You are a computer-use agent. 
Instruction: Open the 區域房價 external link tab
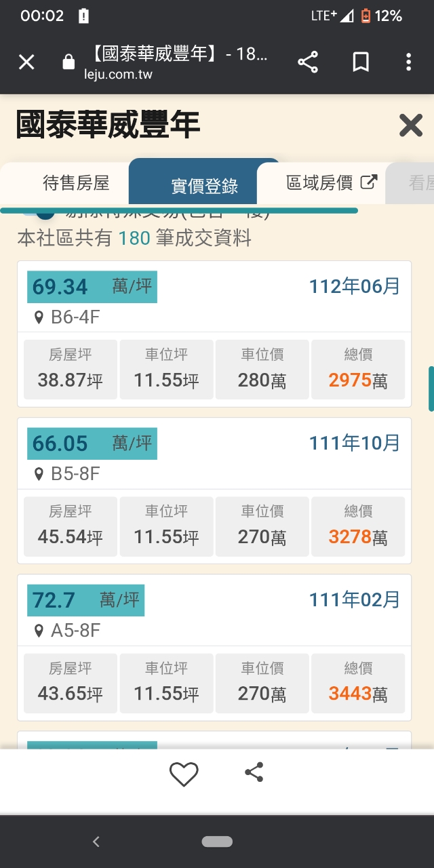click(319, 183)
